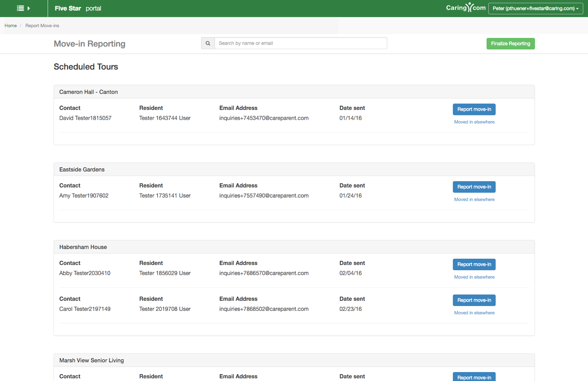588x381 pixels.
Task: Click Report Move-ins breadcrumb
Action: (x=42, y=26)
